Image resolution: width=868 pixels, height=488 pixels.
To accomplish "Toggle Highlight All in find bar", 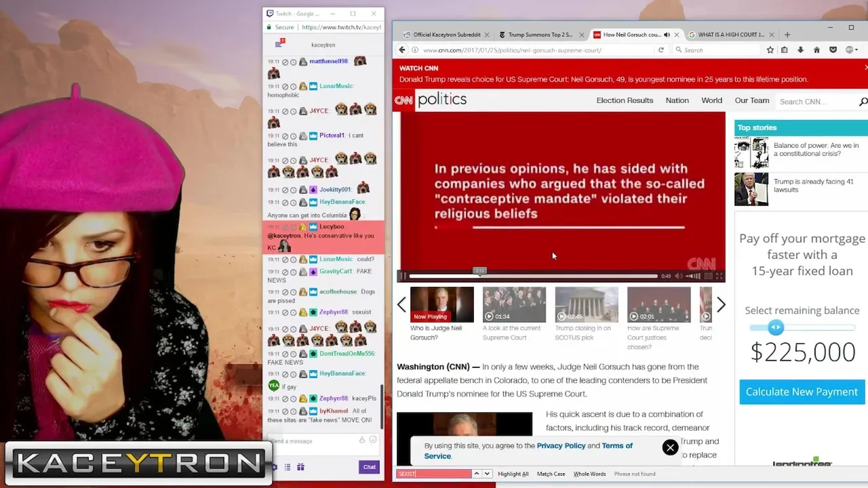I will click(x=513, y=474).
